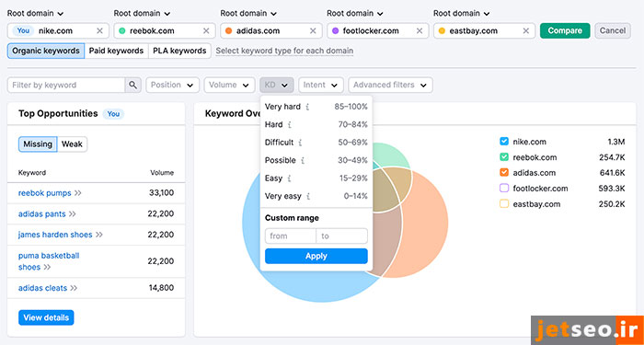The image size is (644, 345).
Task: Click the View details button
Action: coord(46,317)
